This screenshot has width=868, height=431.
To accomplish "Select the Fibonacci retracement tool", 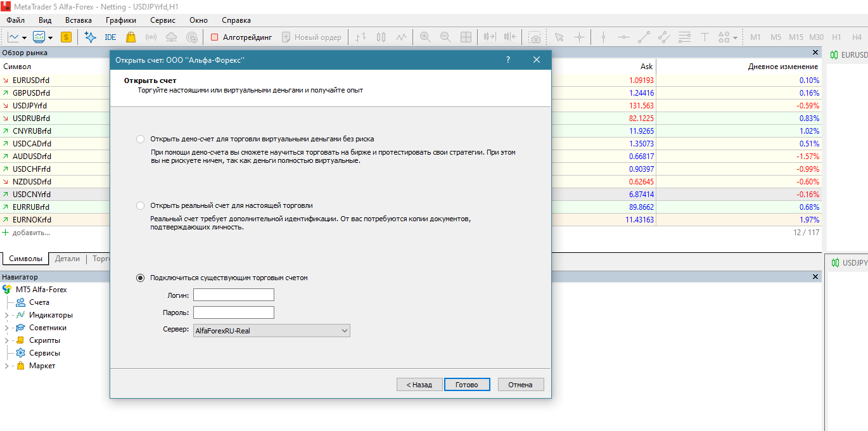I will 684,37.
